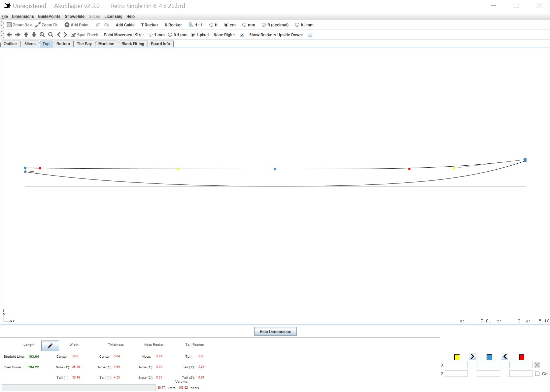The height and width of the screenshot is (392, 550).
Task: Click blue point swatch in coordinates panel
Action: click(x=489, y=357)
